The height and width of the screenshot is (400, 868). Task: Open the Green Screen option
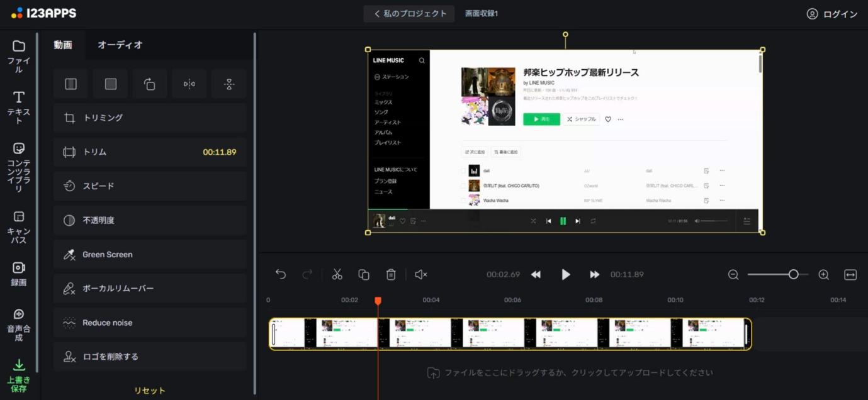pos(150,255)
